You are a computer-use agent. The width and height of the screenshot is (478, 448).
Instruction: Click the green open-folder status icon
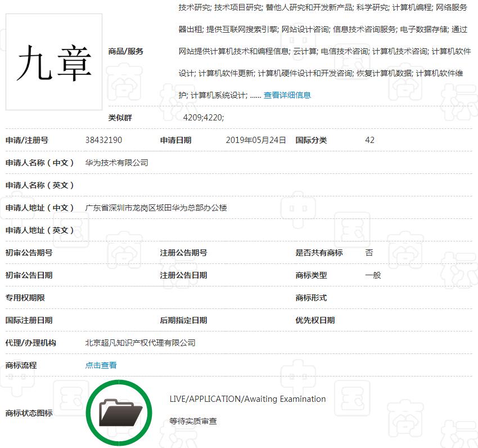tap(119, 411)
